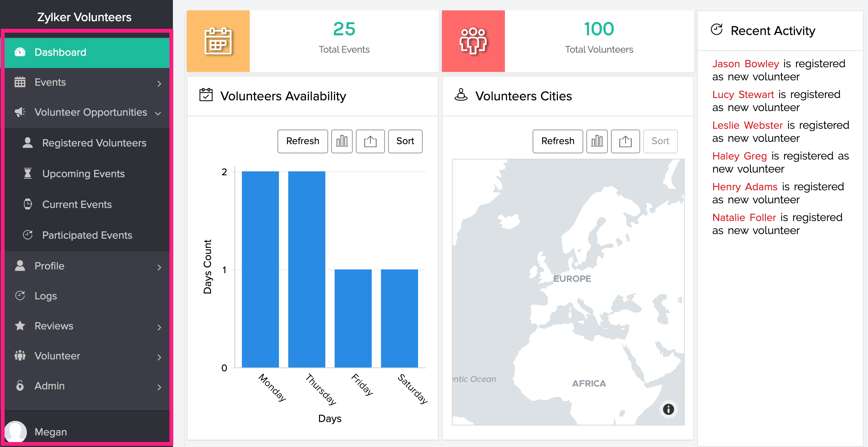
Task: Click export icon in Volunteers Cities panel
Action: tap(625, 141)
